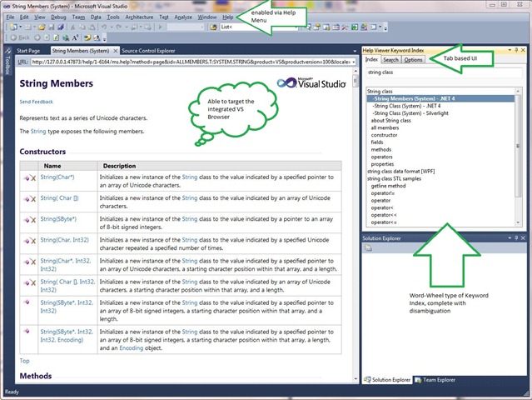Click the Find in Files icon
Screen dimensions: 532x400
coord(213,27)
